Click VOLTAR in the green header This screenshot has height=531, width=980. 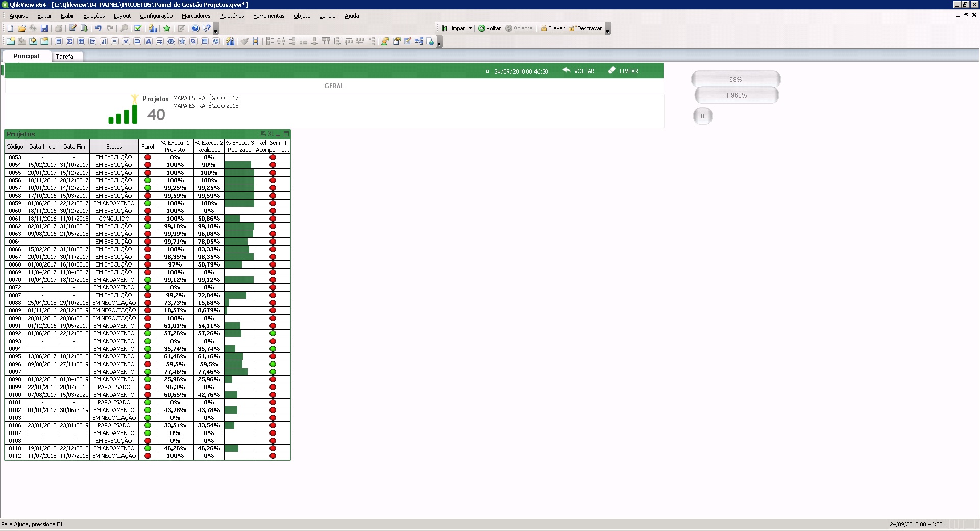pyautogui.click(x=578, y=71)
